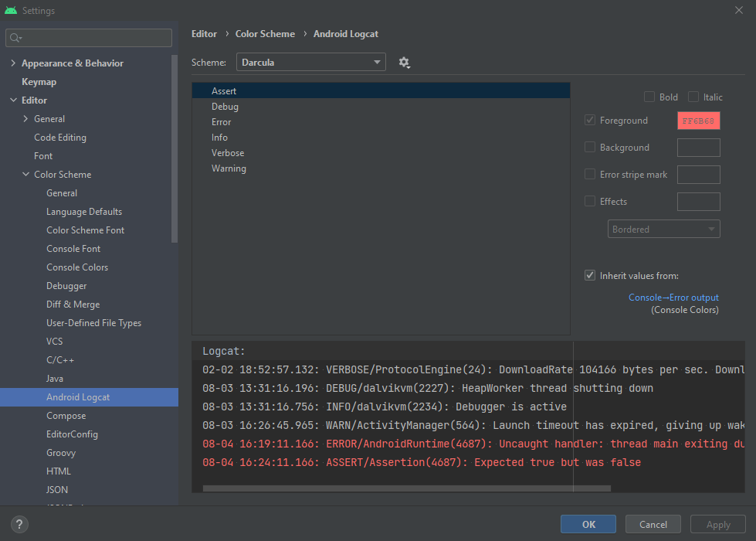Expand the Appearance & Behavior section
Viewport: 756px width, 541px height.
tap(13, 63)
